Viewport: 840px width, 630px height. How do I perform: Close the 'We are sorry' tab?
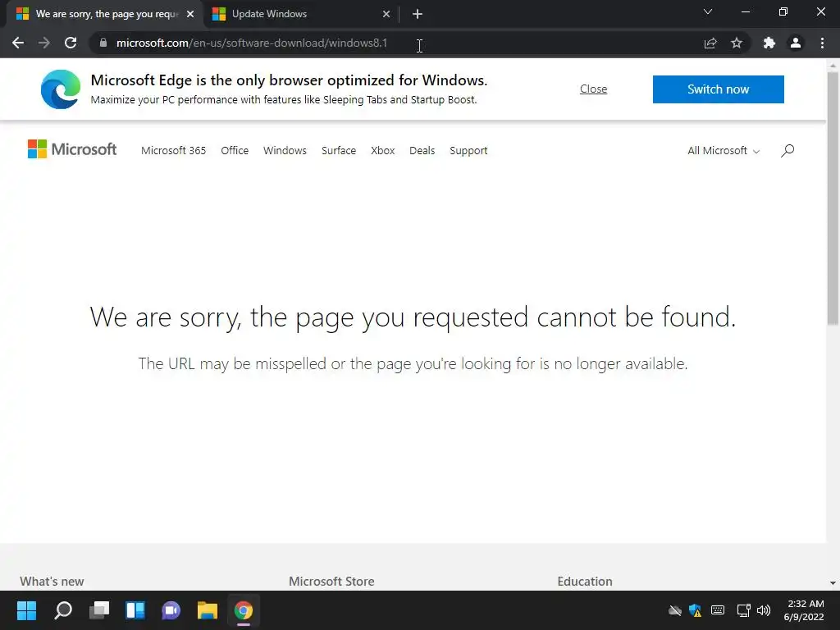190,14
